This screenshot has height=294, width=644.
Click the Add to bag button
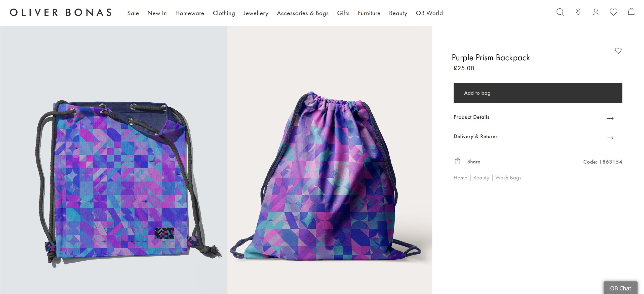point(538,93)
